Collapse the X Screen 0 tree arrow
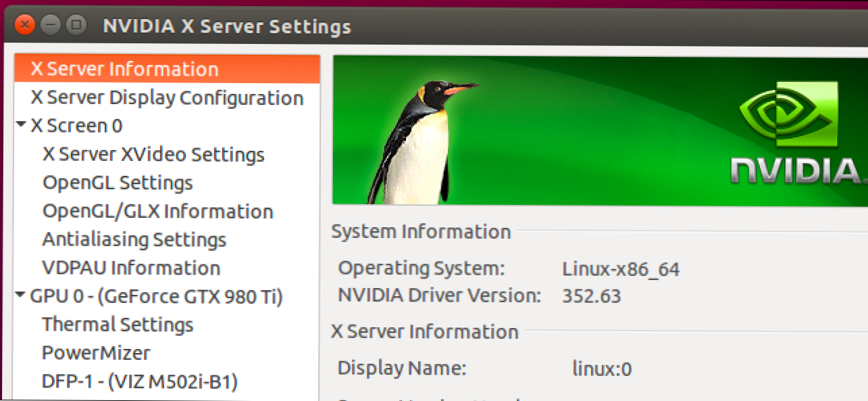 point(21,125)
